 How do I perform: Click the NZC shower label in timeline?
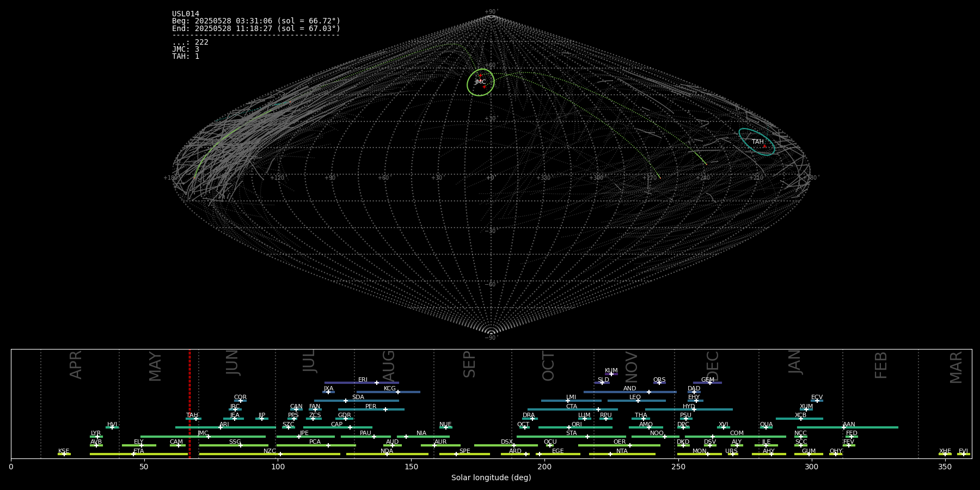tap(269, 451)
